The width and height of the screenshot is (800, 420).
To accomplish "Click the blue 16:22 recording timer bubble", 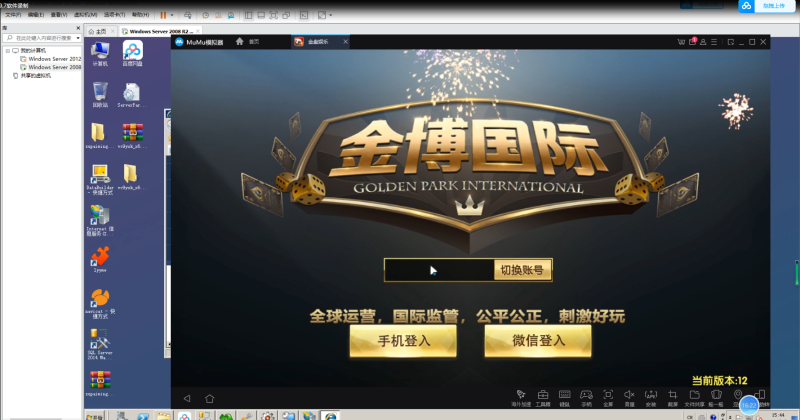I will (x=749, y=405).
